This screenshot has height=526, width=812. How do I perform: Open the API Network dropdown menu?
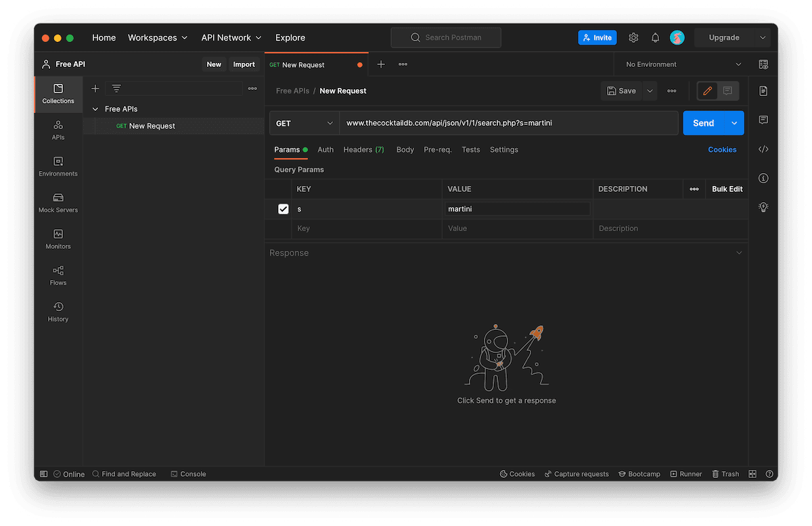pyautogui.click(x=231, y=38)
